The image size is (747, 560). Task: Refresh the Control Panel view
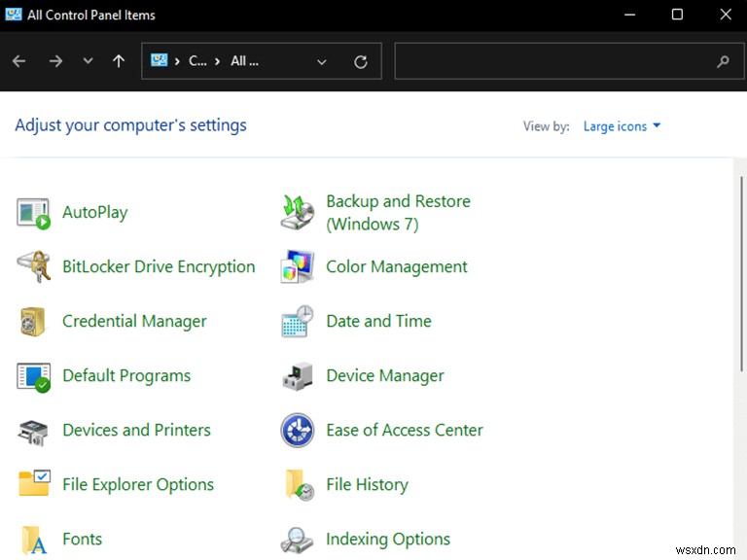coord(361,61)
